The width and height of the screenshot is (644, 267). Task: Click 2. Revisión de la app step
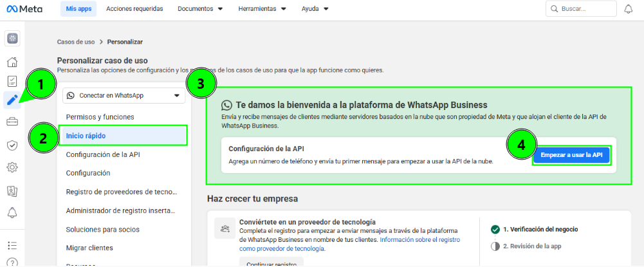532,246
